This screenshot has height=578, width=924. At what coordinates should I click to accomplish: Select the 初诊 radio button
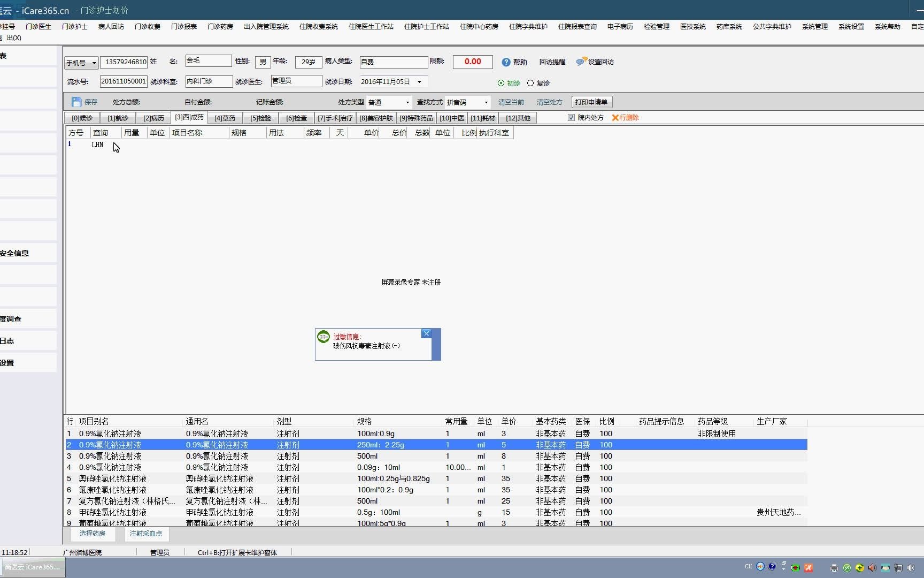(x=501, y=83)
